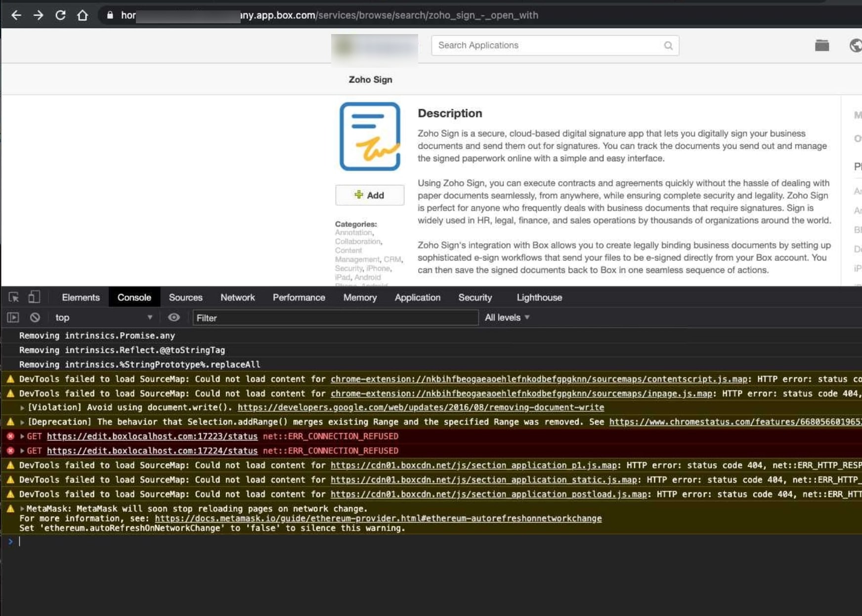Go back using browser back arrow
The height and width of the screenshot is (616, 862).
(16, 15)
